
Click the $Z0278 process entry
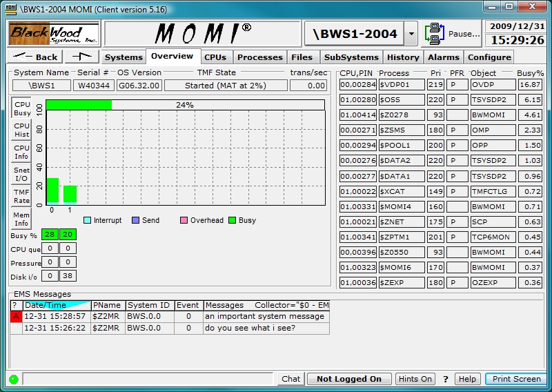[402, 115]
